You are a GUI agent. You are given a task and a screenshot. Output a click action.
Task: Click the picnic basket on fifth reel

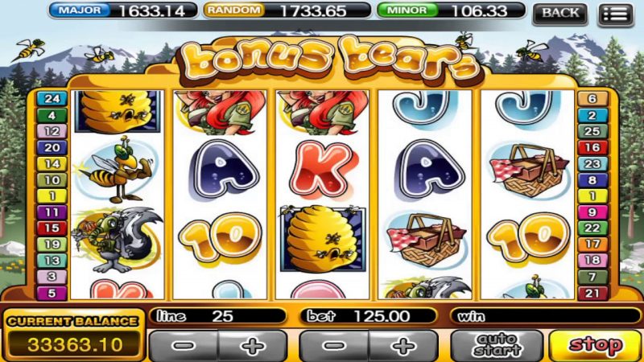pos(529,171)
